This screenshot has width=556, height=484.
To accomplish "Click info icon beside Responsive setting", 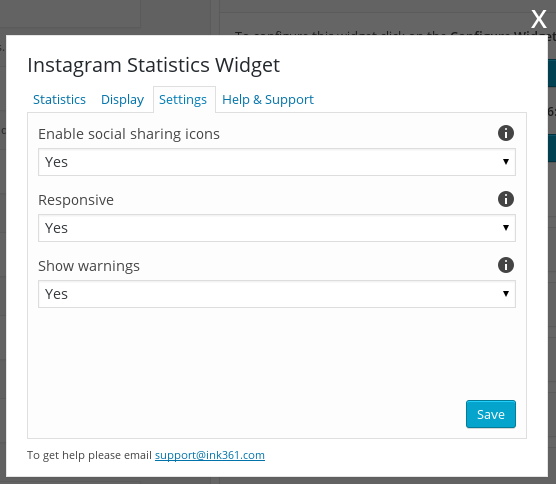I will 506,199.
